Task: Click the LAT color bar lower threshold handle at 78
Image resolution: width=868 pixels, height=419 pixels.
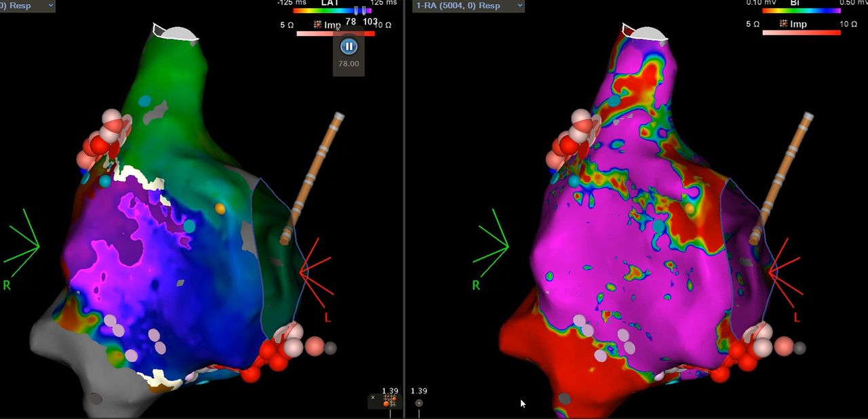Action: (357, 11)
